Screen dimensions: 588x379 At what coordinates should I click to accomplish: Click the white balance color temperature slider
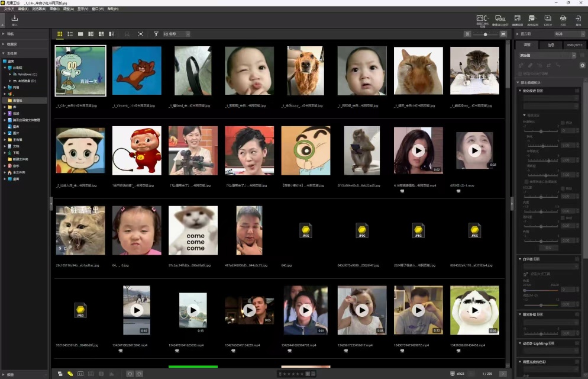tap(541, 290)
